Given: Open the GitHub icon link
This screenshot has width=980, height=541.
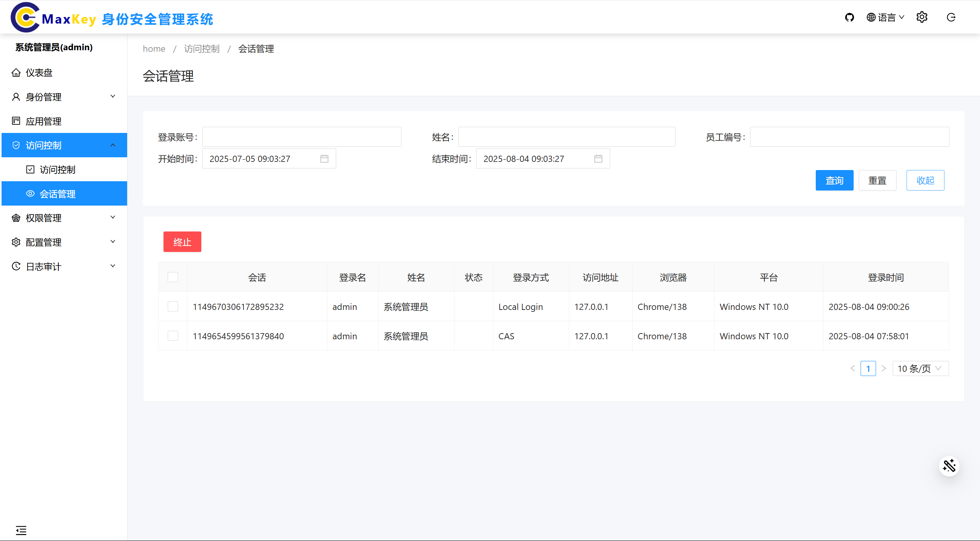Looking at the screenshot, I should [x=849, y=17].
